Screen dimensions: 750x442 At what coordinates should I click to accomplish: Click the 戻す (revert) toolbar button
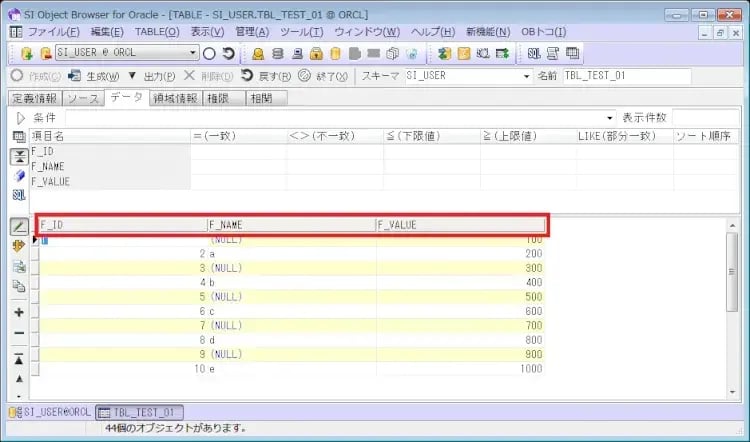265,76
